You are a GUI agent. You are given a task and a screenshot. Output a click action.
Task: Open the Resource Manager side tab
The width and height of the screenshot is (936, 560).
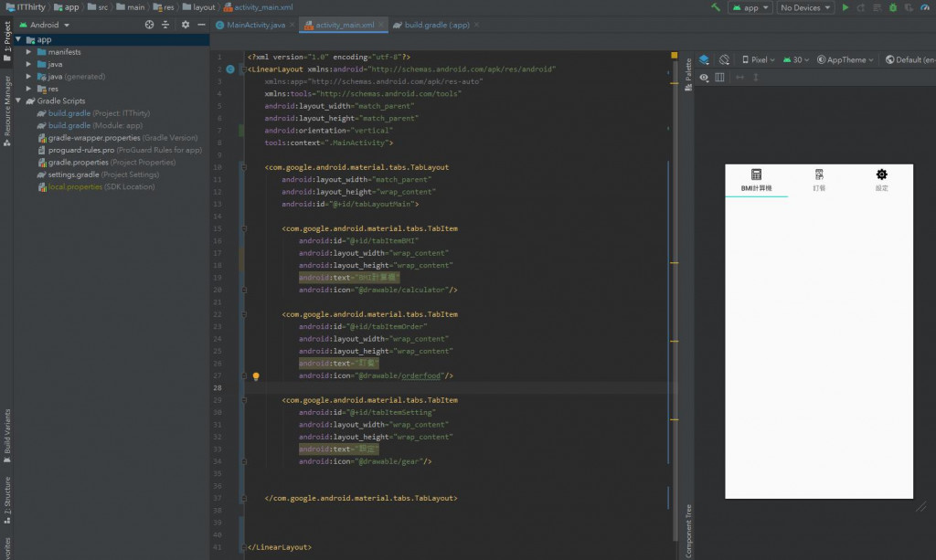(x=7, y=111)
